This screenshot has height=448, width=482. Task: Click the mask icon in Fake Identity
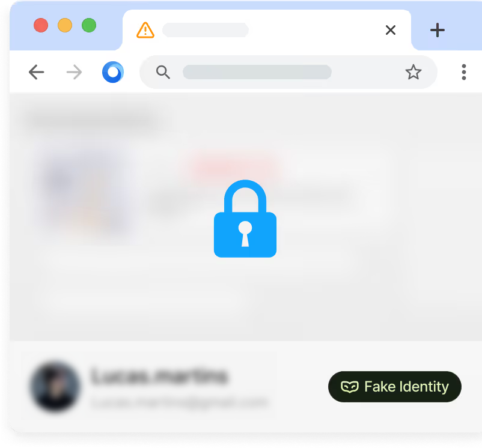350,387
